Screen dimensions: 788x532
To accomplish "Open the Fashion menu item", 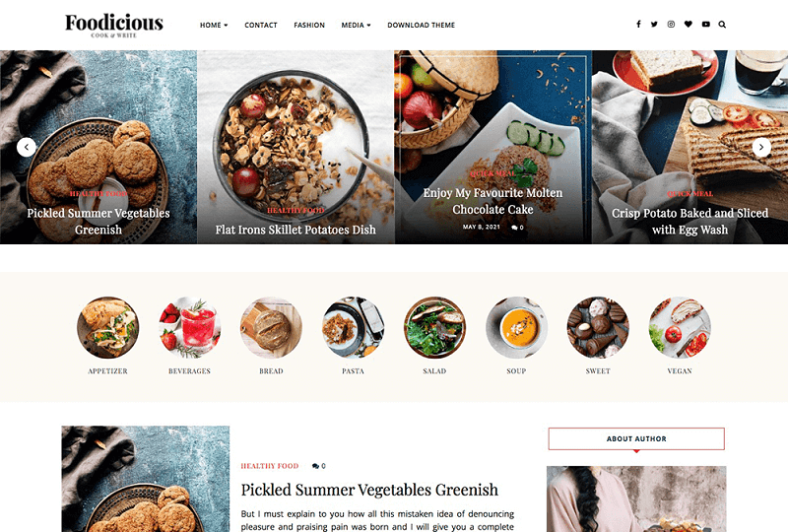I will [309, 25].
